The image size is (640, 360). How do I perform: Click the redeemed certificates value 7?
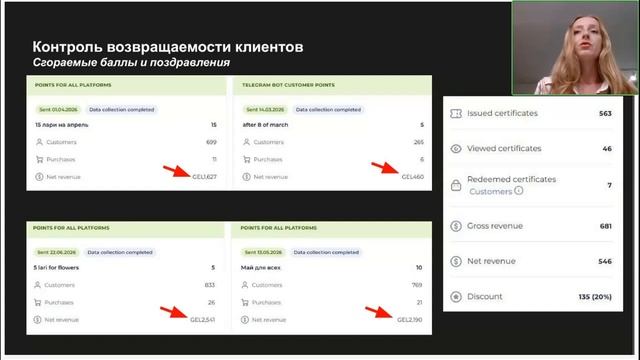(609, 185)
